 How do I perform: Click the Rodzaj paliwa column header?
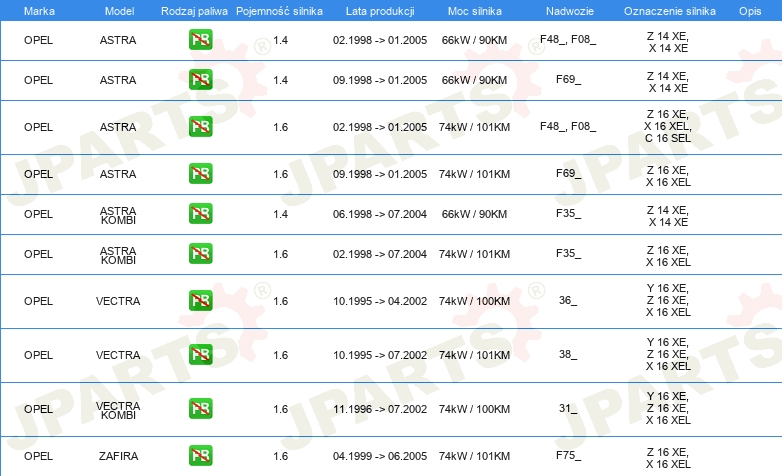(194, 11)
